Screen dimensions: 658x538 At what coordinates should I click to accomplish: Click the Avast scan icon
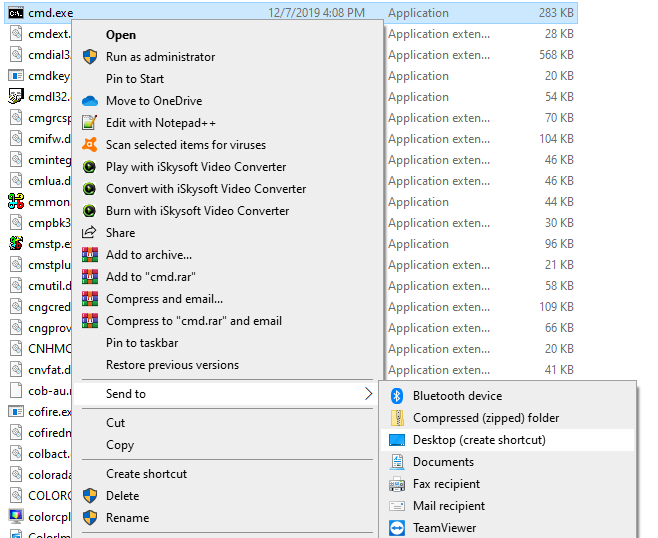90,145
